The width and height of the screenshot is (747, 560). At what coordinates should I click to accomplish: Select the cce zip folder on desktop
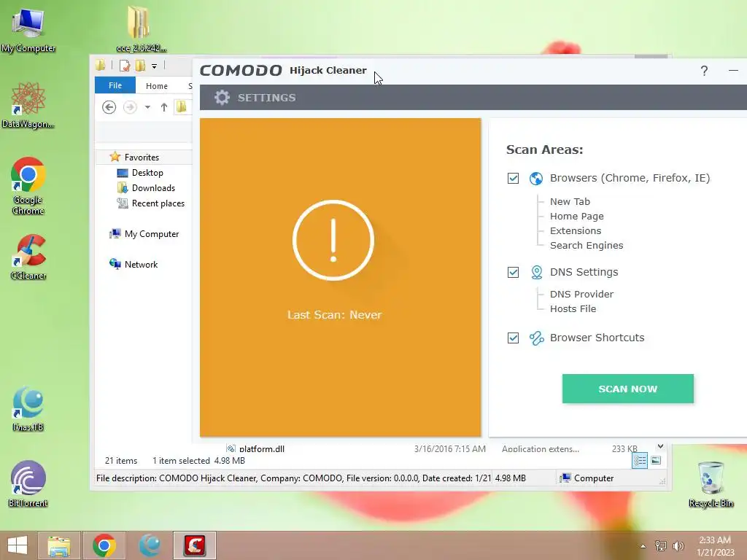141,28
